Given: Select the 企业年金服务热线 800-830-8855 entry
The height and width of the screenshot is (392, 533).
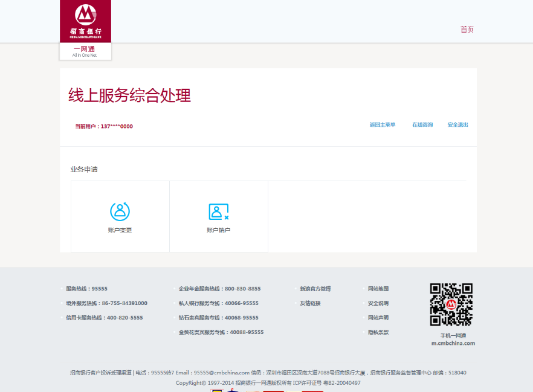Looking at the screenshot, I should tap(219, 289).
